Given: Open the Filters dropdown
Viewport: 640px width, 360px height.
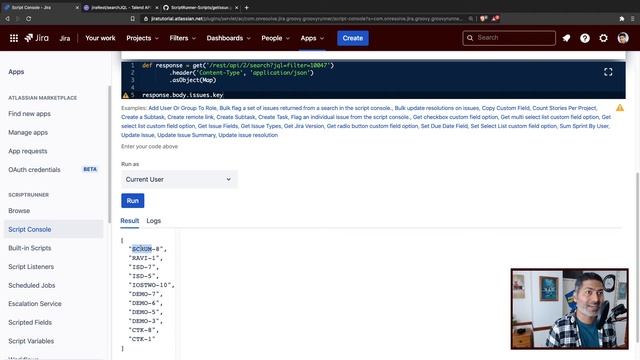Looking at the screenshot, I should (182, 38).
